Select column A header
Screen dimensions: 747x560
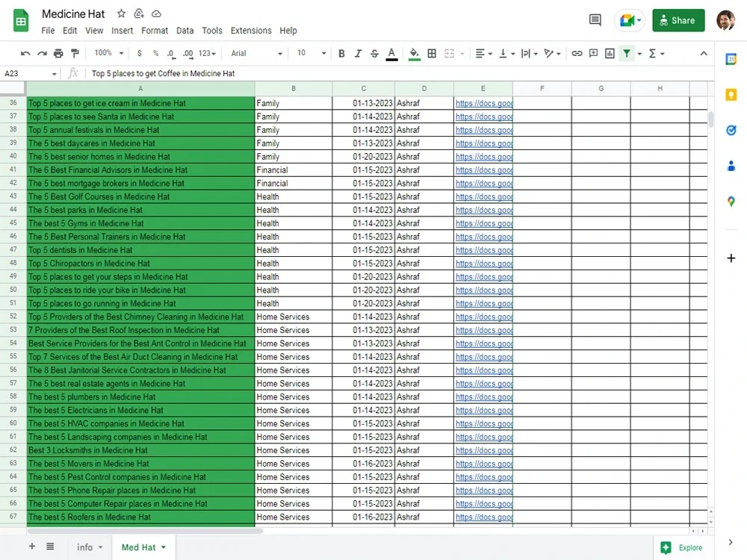(140, 88)
